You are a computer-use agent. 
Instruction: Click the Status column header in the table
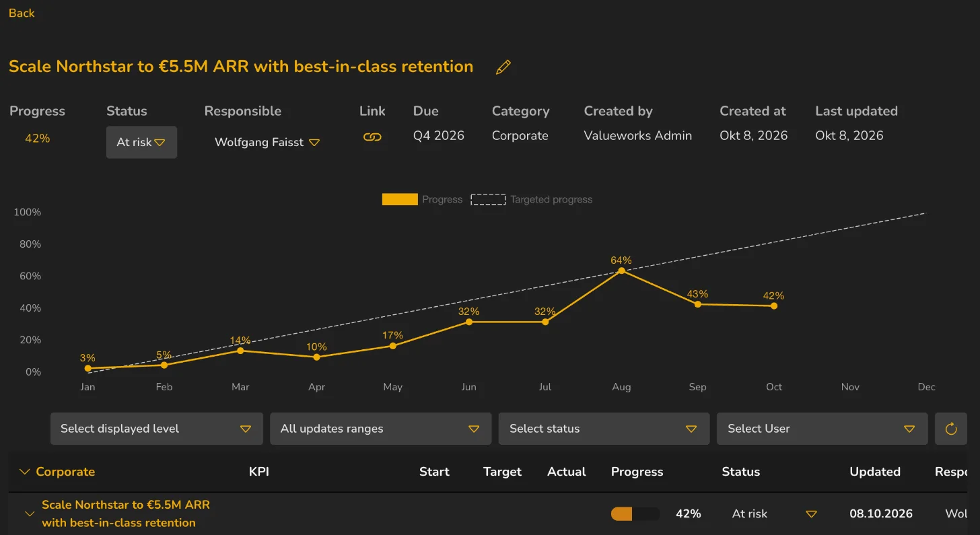click(x=741, y=472)
